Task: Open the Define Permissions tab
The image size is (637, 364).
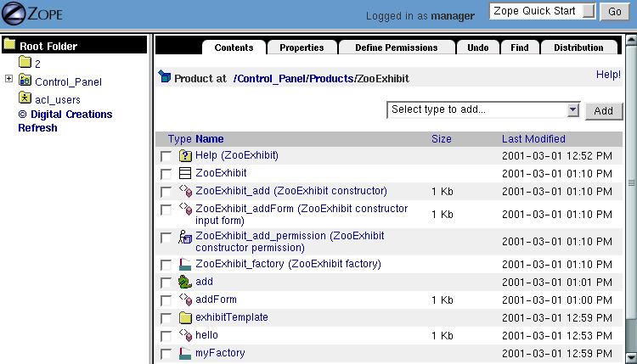Action: tap(396, 48)
